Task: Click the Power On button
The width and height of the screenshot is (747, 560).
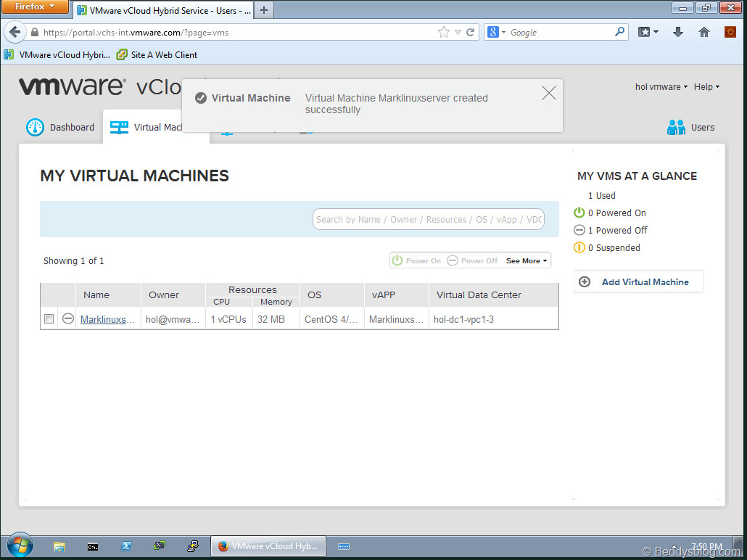Action: tap(417, 260)
